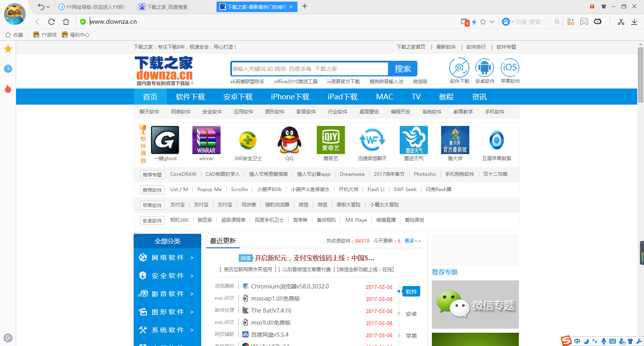Reload the page with the refresh icon
Viewport: 644px width, 346px height.
(x=51, y=22)
